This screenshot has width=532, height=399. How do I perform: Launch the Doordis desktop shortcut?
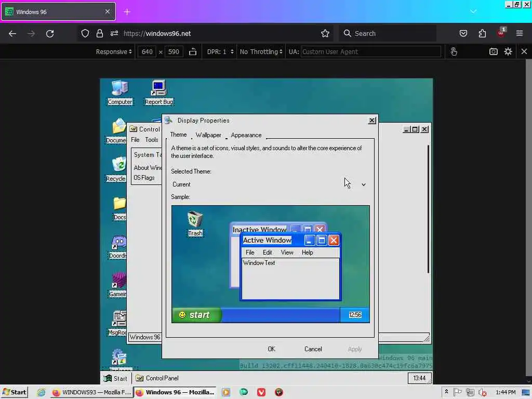pos(118,247)
